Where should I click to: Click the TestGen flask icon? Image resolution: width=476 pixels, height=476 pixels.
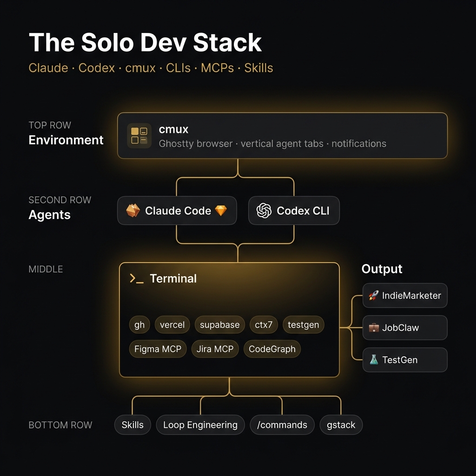pyautogui.click(x=374, y=360)
